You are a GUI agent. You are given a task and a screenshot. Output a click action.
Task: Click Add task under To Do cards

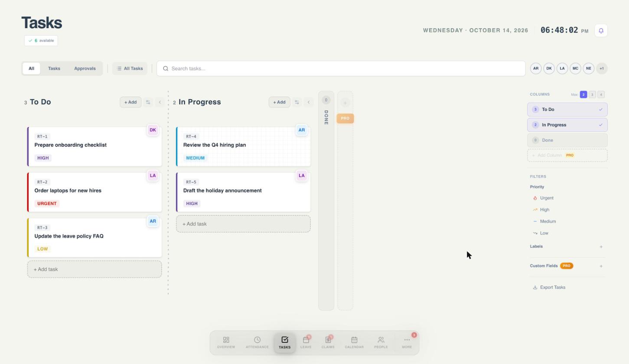click(95, 270)
